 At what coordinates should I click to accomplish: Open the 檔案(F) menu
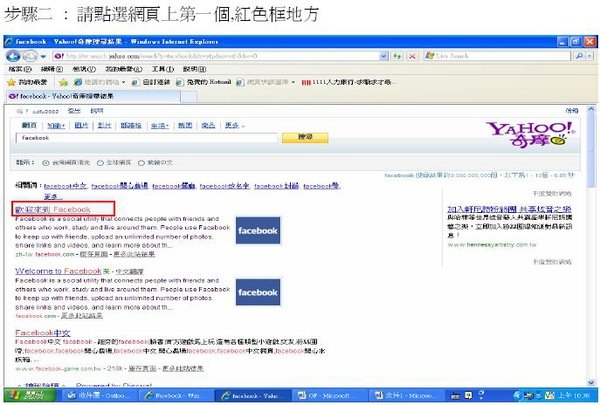[x=20, y=69]
